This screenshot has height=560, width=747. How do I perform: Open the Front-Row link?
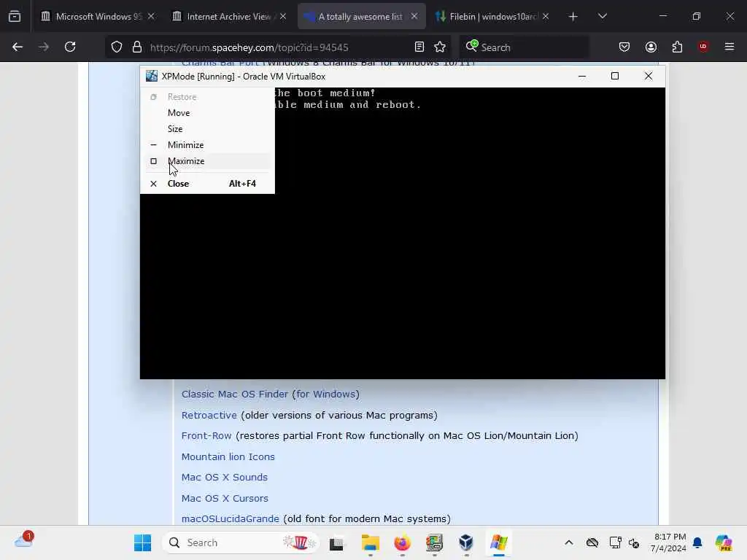(206, 436)
